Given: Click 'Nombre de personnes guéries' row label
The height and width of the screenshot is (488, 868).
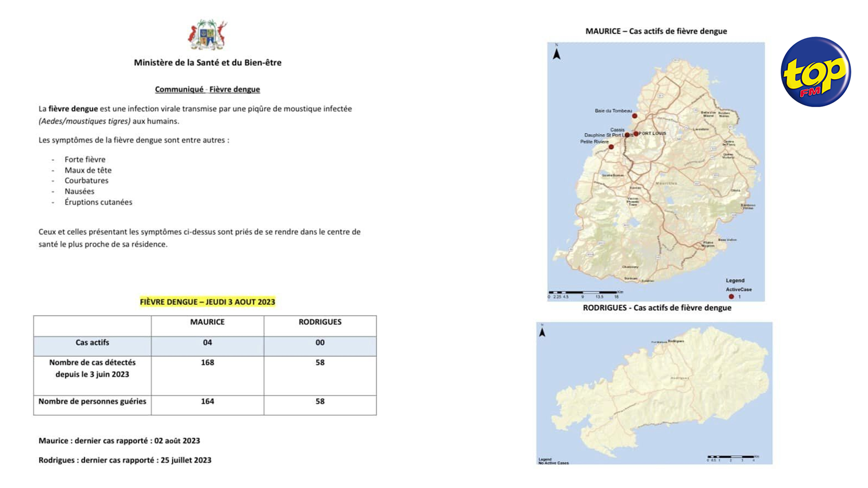Looking at the screenshot, I should (x=92, y=401).
